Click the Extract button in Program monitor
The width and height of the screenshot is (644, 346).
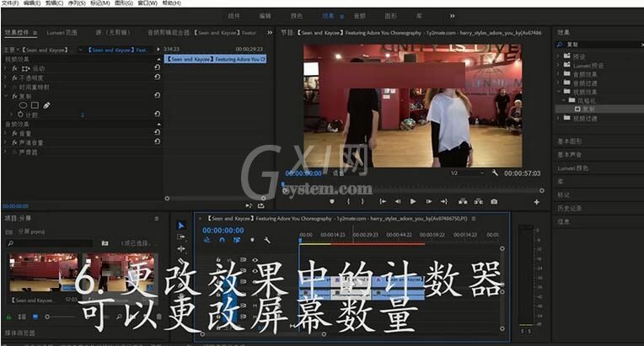[479, 201]
